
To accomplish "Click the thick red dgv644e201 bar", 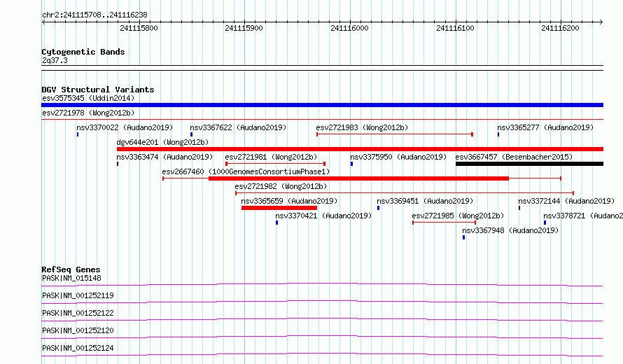I will coord(360,149).
